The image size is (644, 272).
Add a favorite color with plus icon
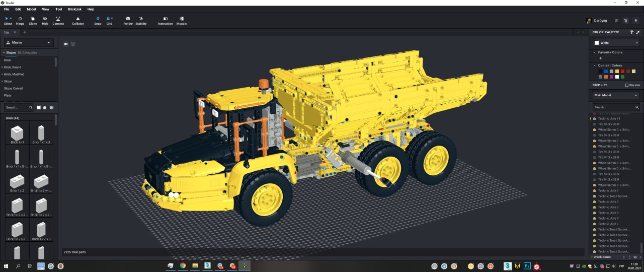(x=600, y=58)
